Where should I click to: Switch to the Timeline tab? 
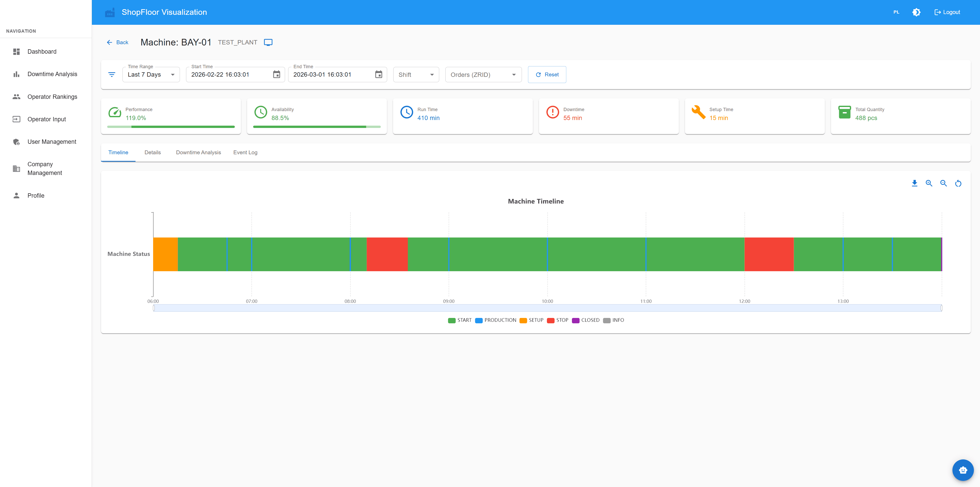[118, 152]
